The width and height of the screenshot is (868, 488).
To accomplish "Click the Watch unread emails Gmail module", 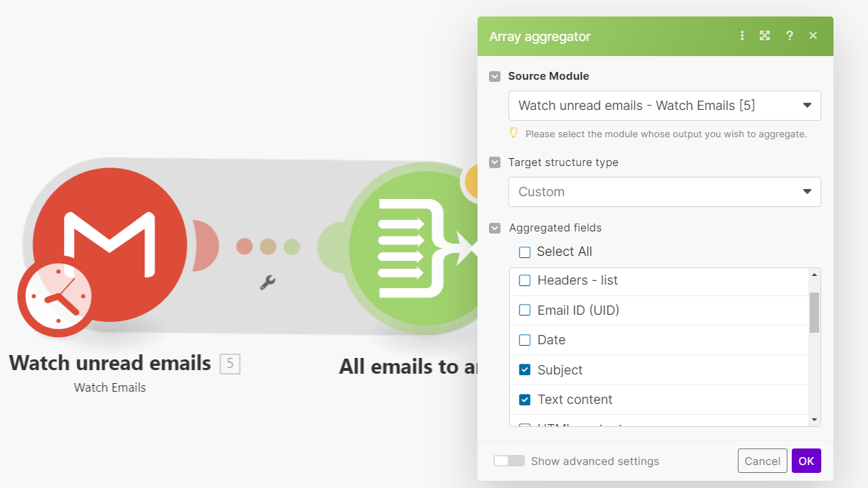I will [x=110, y=245].
